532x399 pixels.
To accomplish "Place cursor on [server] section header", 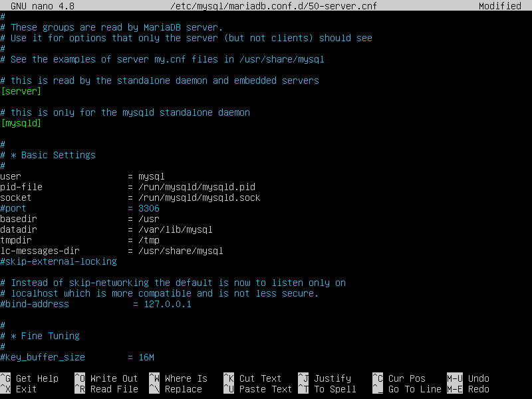I will click(21, 91).
